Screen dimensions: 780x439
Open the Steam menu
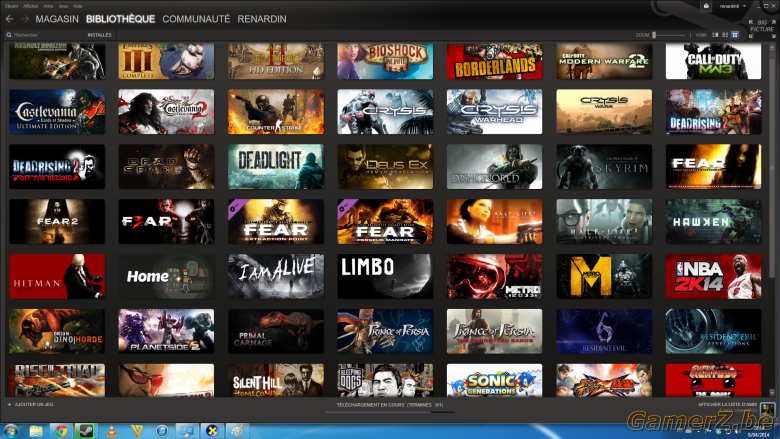(x=11, y=6)
